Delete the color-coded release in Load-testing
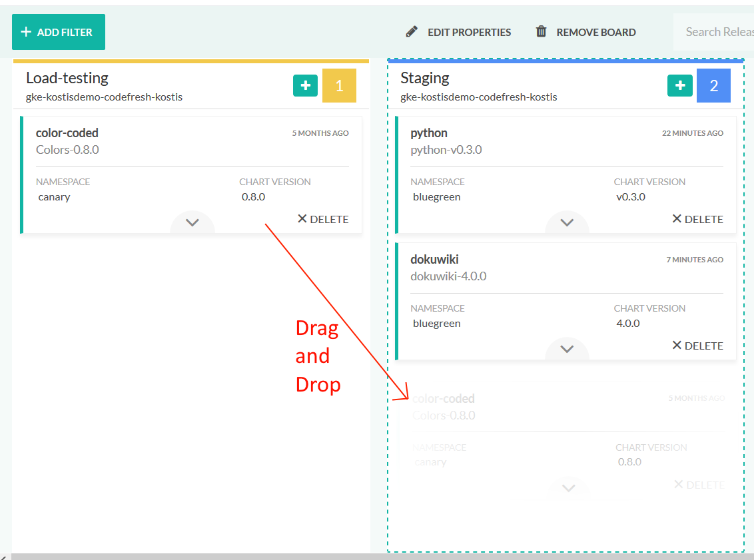The image size is (754, 560). (323, 219)
